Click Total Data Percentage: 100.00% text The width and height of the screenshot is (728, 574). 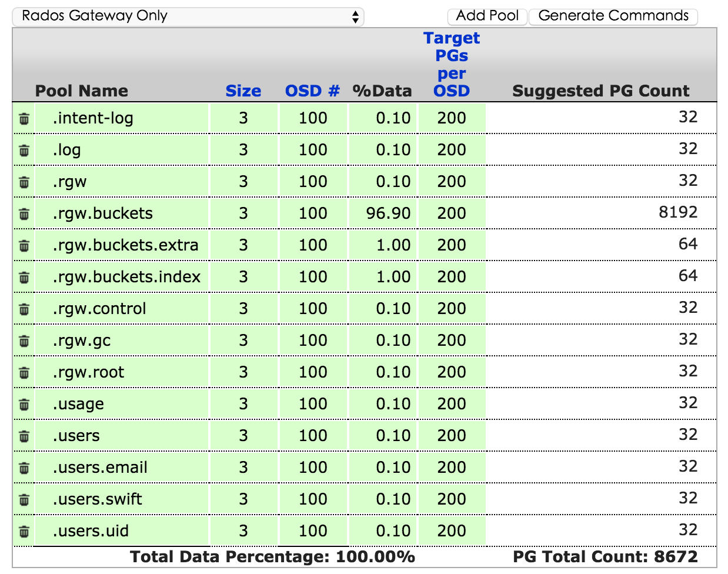point(272,557)
